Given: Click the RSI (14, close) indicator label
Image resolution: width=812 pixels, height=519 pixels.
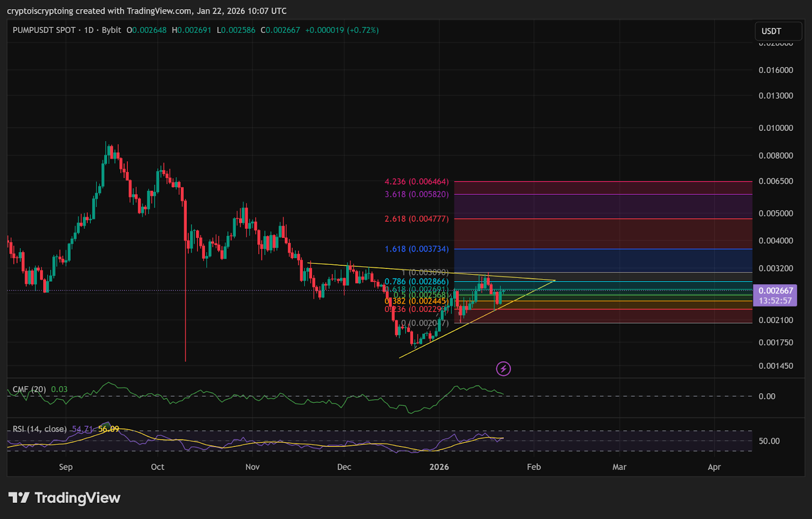Looking at the screenshot, I should click(40, 429).
